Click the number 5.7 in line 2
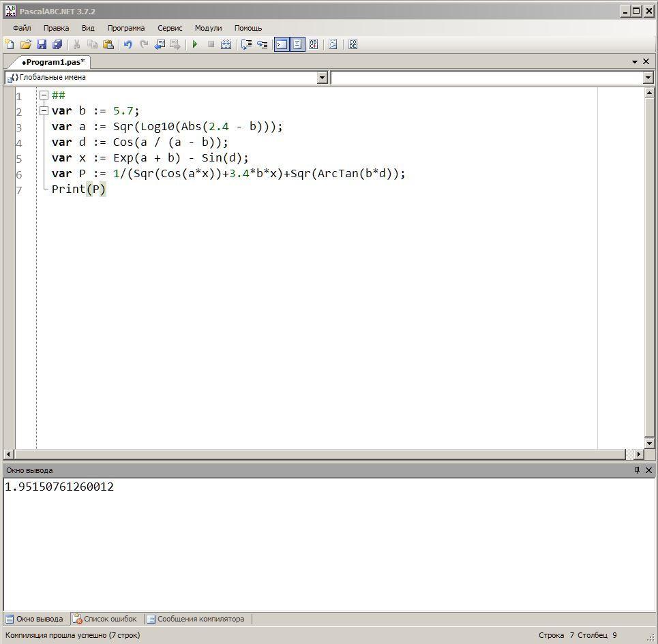Image resolution: width=658 pixels, height=644 pixels. [123, 111]
